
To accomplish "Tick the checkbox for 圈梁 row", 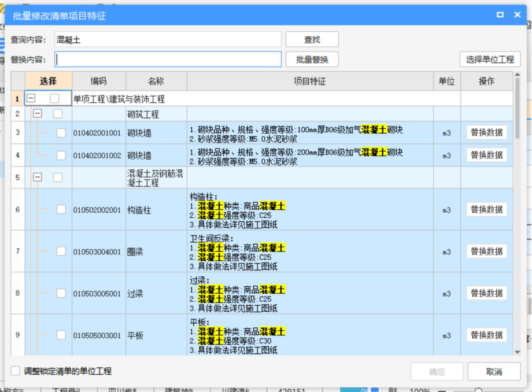I will [61, 252].
